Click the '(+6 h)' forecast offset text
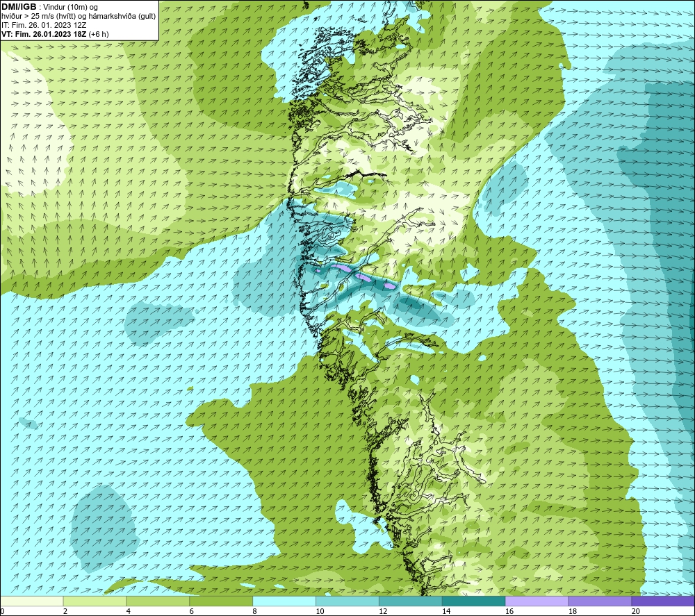Image resolution: width=695 pixels, height=616 pixels. (99, 34)
